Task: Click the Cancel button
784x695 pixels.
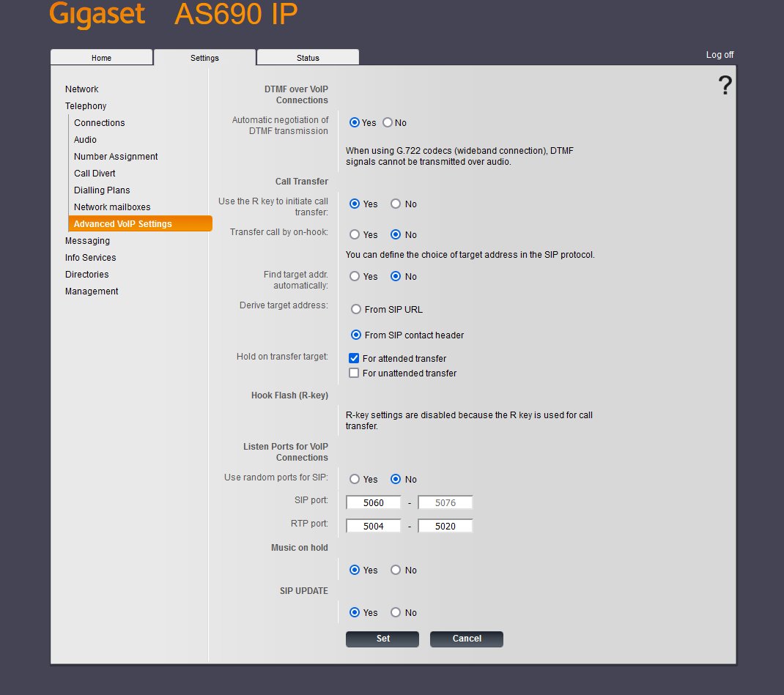Action: [467, 639]
